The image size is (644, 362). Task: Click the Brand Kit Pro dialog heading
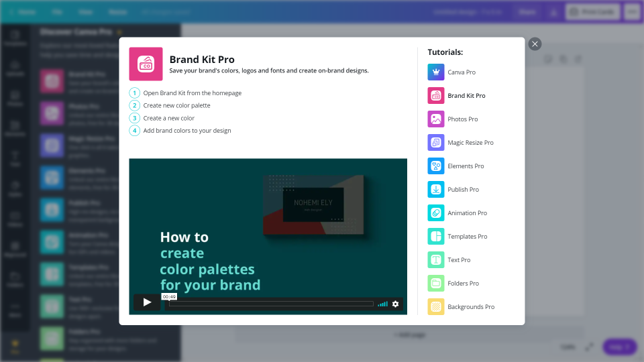tap(202, 60)
